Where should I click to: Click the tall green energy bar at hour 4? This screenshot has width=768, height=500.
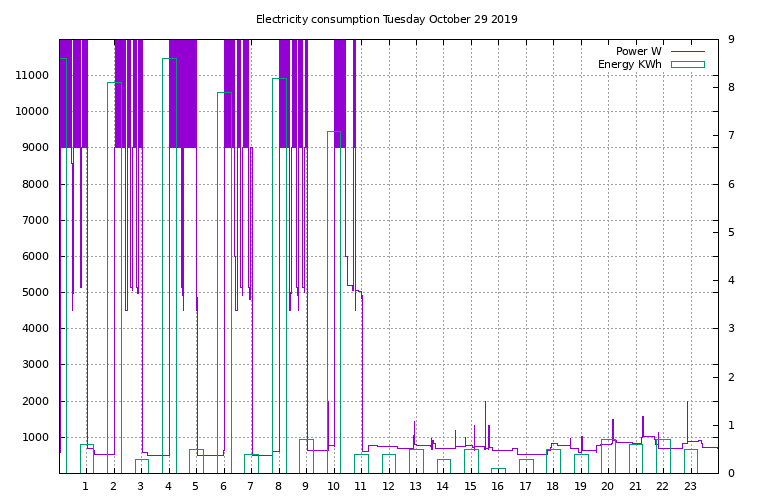169,265
